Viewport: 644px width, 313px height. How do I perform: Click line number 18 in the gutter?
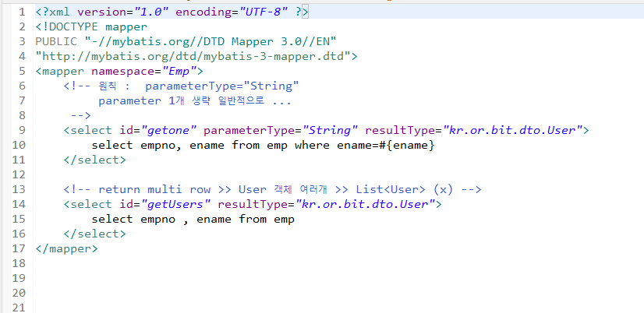click(x=19, y=263)
